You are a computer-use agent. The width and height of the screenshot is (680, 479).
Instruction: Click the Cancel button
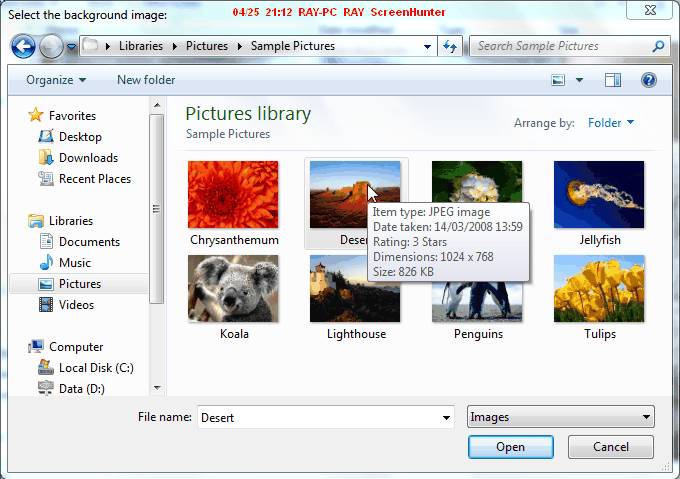611,447
